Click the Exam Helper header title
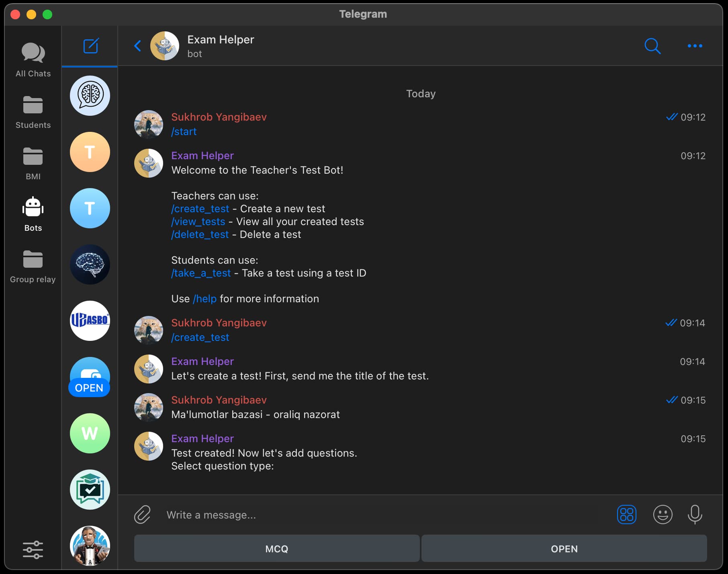Image resolution: width=728 pixels, height=574 pixels. coord(221,39)
